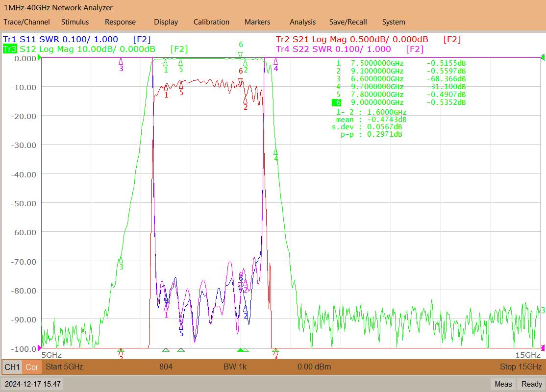Select marker 3 row 6.6000000GHz

[401, 79]
